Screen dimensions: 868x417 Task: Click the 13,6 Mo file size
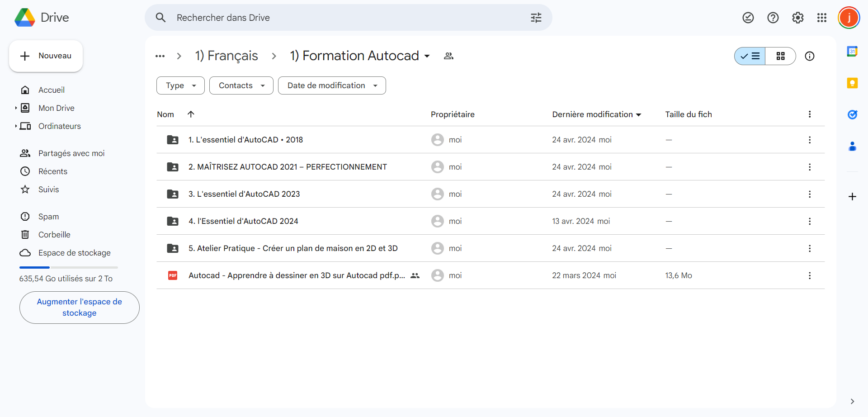click(x=679, y=275)
